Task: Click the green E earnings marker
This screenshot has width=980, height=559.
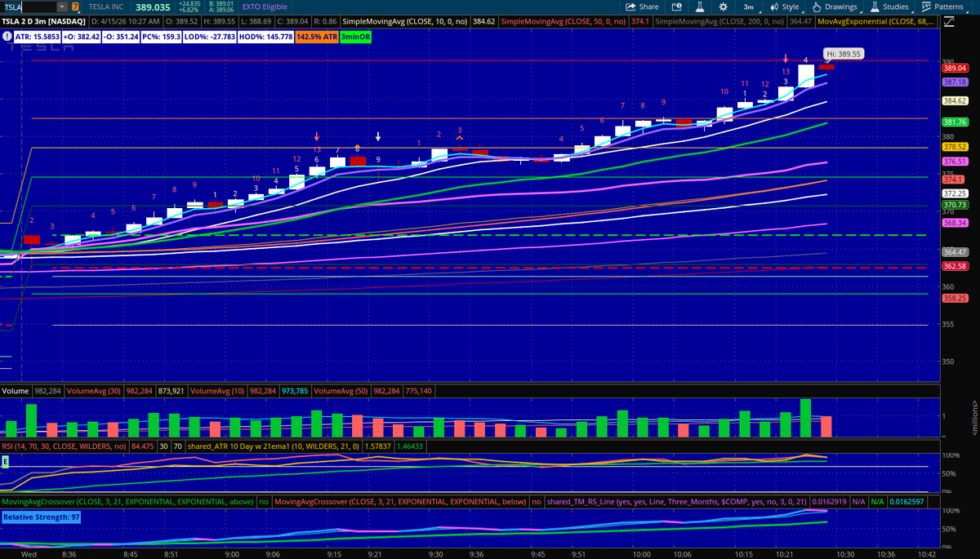Action: [x=5, y=460]
